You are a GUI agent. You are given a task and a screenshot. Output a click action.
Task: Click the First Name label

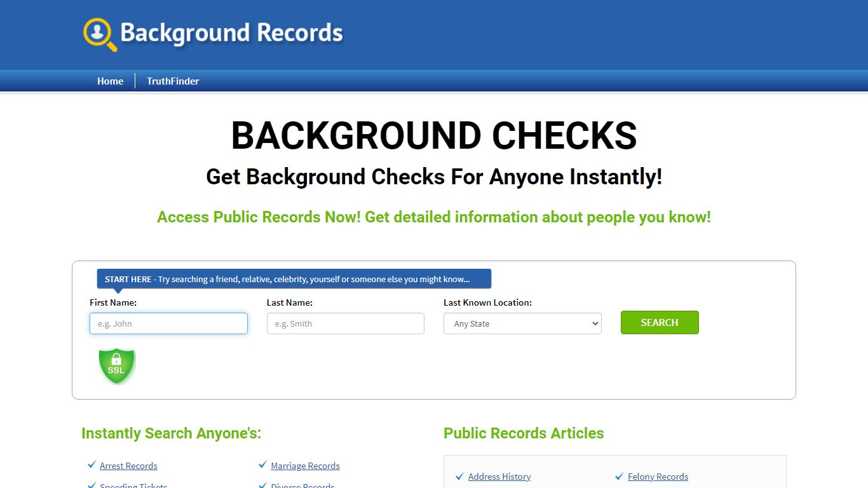point(113,302)
